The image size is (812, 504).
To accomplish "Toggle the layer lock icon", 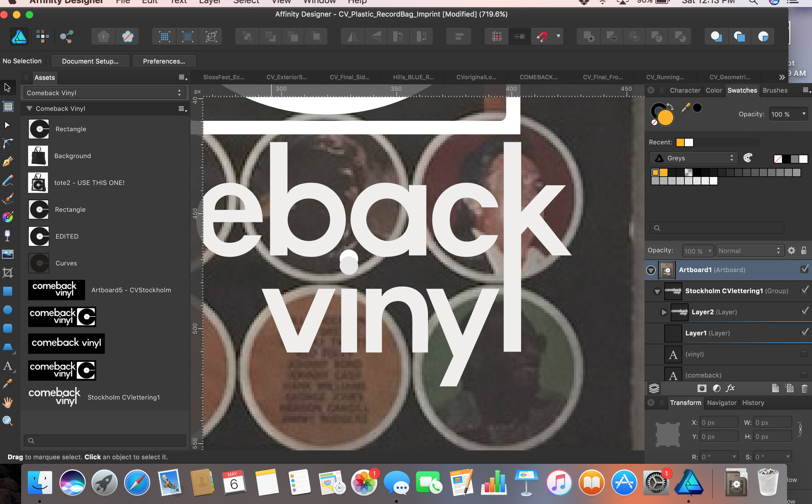I will point(804,250).
